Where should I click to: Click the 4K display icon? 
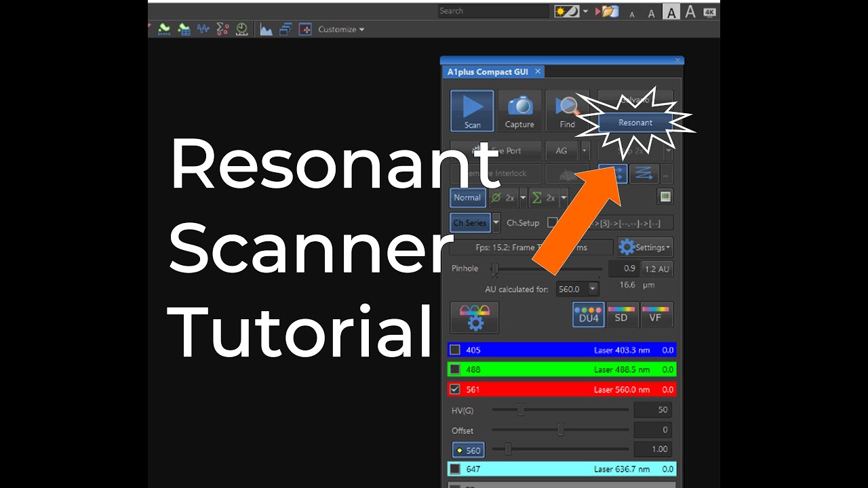click(709, 12)
